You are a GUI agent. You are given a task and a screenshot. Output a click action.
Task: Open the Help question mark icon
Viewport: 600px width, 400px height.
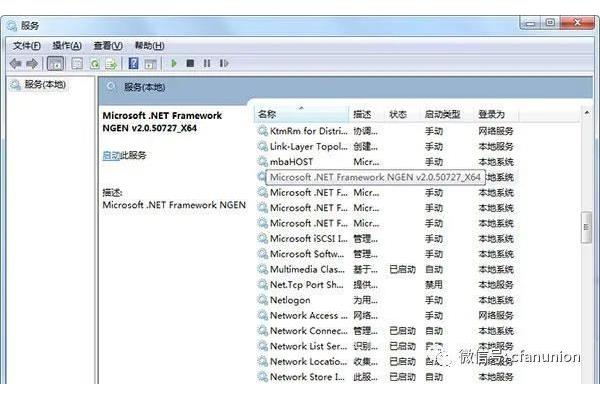pyautogui.click(x=134, y=64)
